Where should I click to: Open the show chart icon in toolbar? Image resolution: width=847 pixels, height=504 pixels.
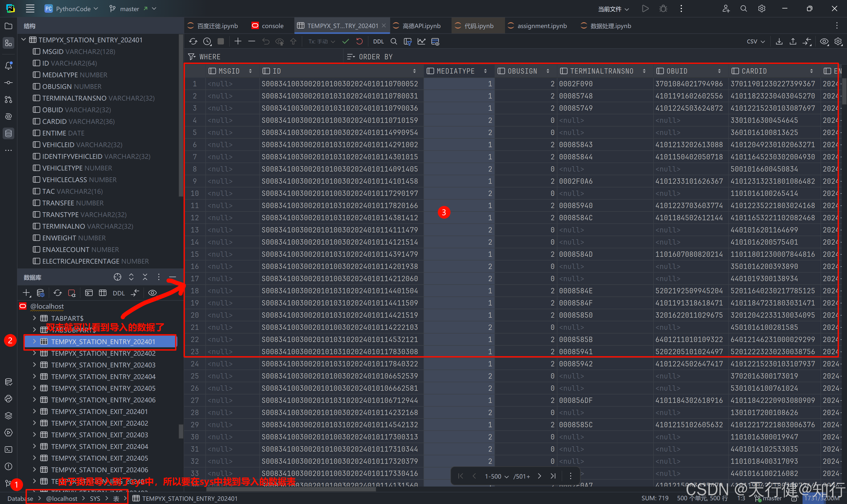point(421,42)
